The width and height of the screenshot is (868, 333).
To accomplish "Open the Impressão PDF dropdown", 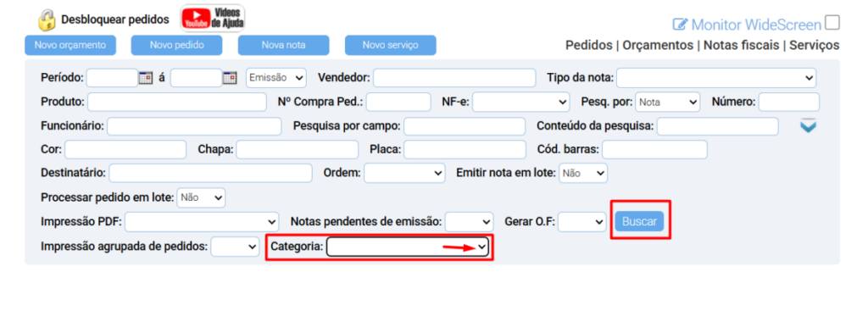I will pos(202,222).
